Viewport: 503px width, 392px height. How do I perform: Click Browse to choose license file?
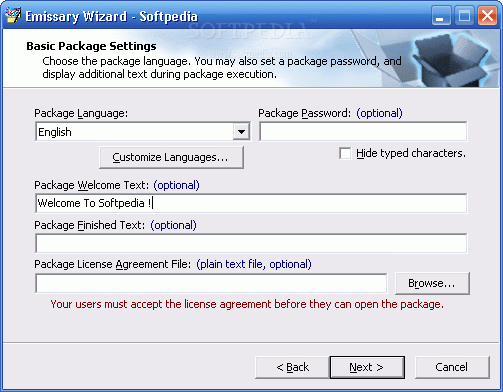[x=432, y=283]
